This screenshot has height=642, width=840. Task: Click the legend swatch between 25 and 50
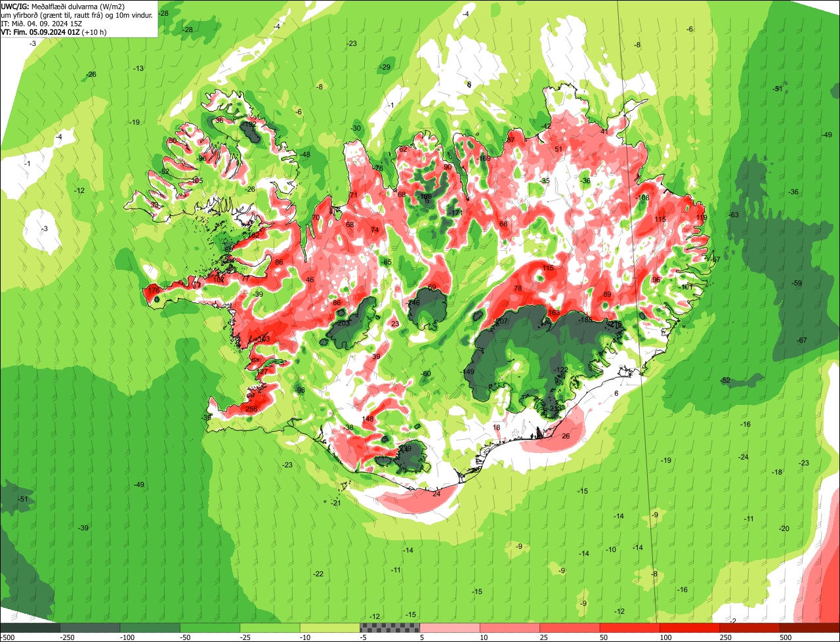570,628
